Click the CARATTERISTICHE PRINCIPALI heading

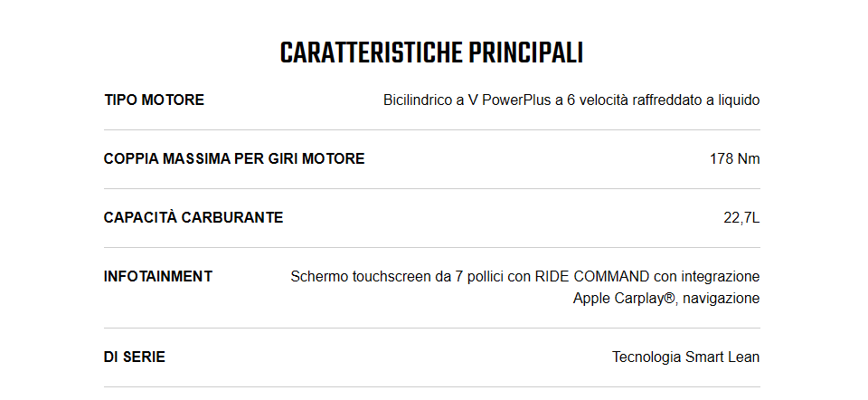tap(431, 53)
